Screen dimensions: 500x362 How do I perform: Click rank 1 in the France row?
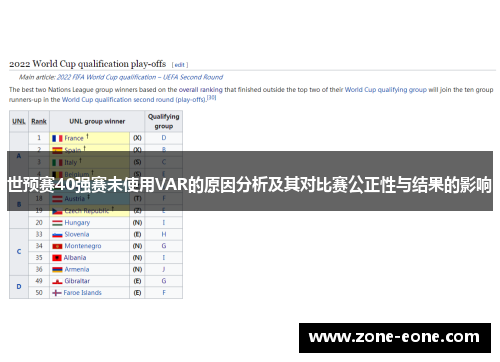(39, 138)
